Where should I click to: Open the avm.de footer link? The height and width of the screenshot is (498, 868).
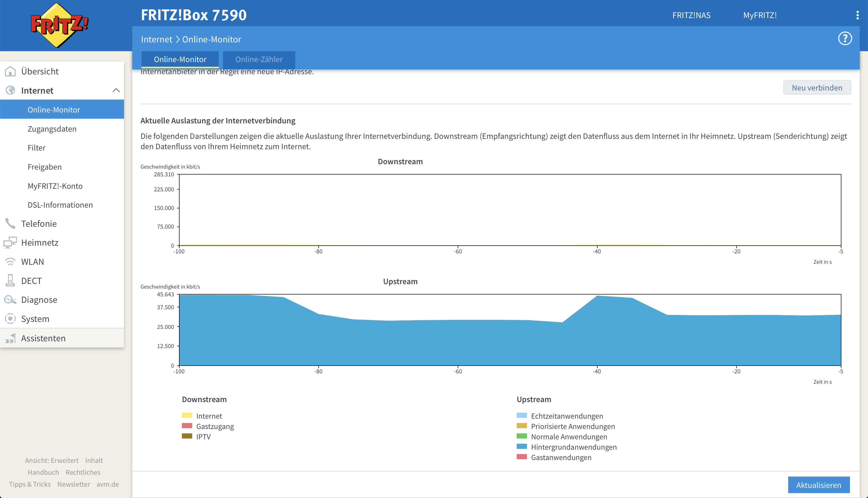[x=108, y=484]
